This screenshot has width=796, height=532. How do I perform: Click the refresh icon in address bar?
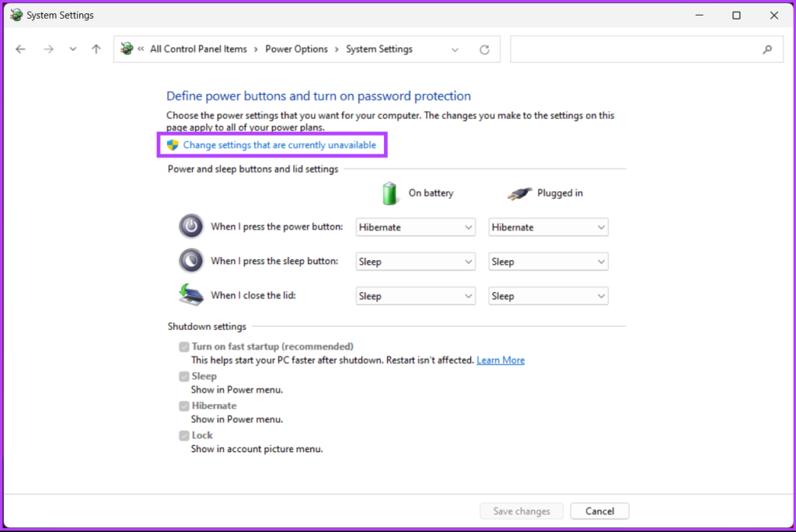[484, 49]
